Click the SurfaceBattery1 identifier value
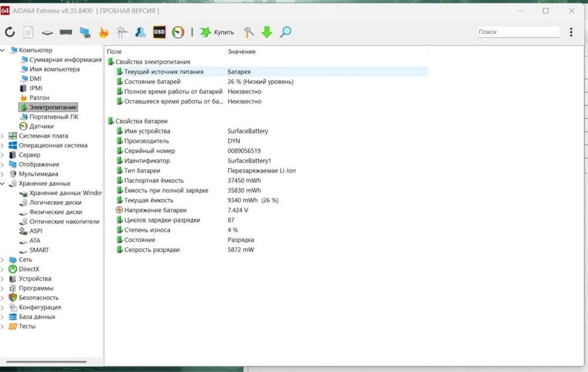 [x=249, y=161]
